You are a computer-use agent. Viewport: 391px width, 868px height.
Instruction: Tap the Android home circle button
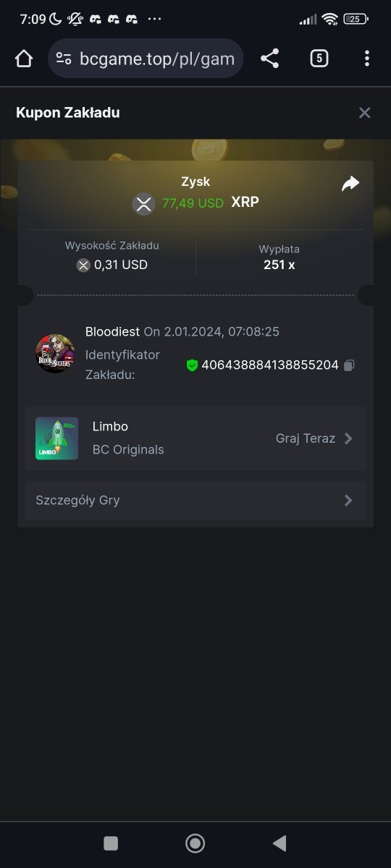tap(195, 843)
